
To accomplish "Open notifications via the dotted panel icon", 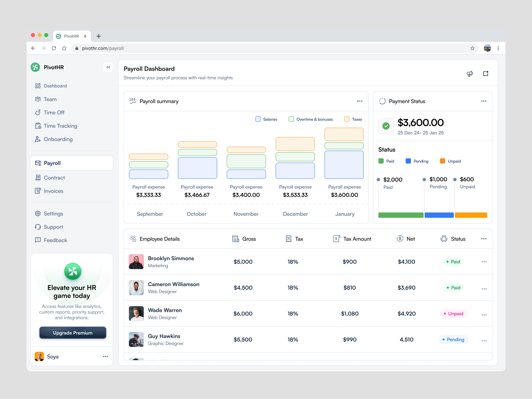I will point(486,74).
